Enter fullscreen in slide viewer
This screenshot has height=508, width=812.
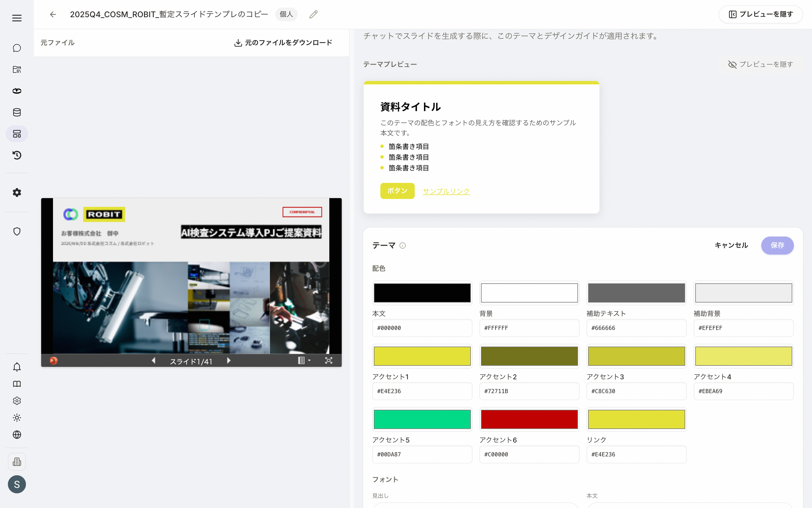328,361
